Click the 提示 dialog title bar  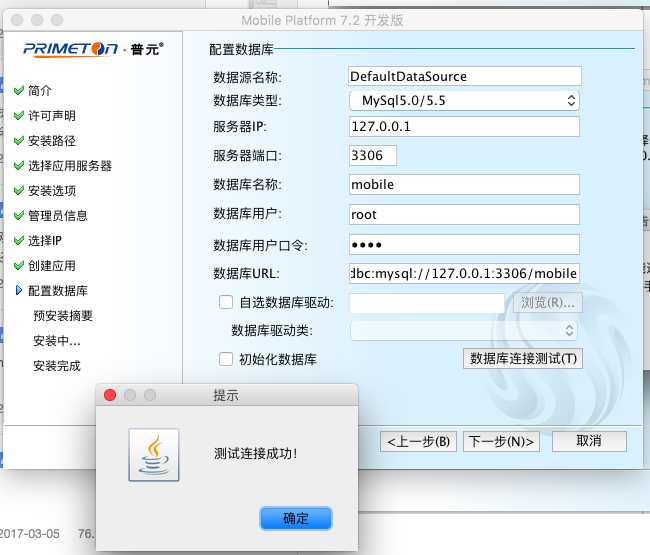coord(226,395)
